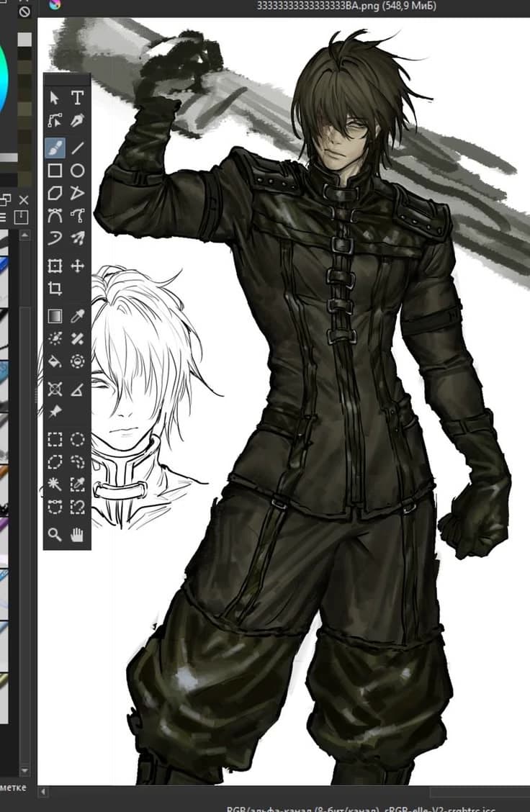This screenshot has height=812, width=530.
Task: Select the Reference Images pin tool
Action: coord(55,412)
